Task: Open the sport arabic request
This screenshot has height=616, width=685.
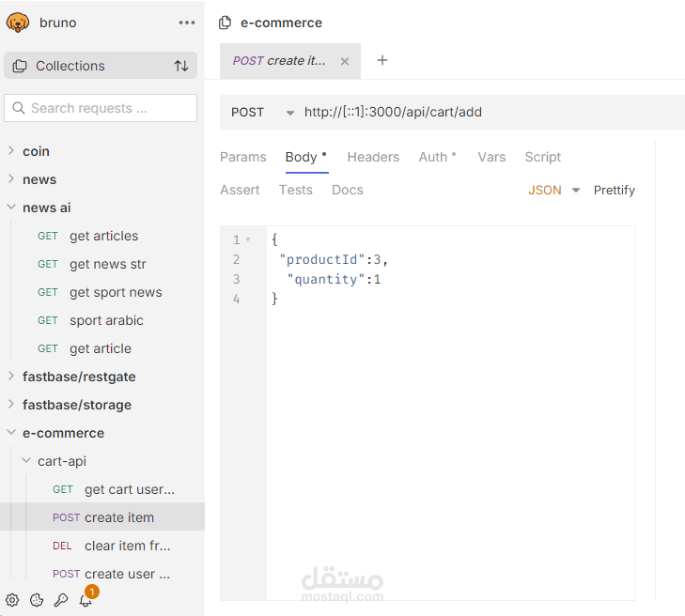Action: point(106,320)
